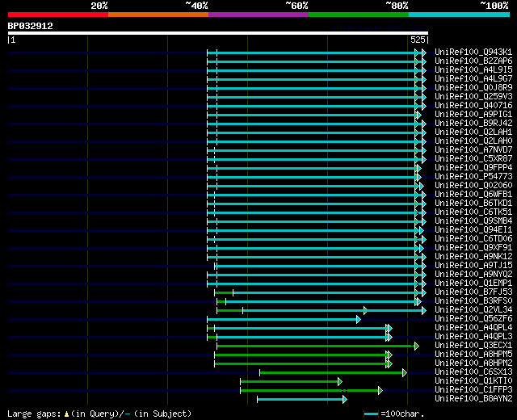
Task: Click the UniRef100_A9TJ15 label
Action: (473, 266)
